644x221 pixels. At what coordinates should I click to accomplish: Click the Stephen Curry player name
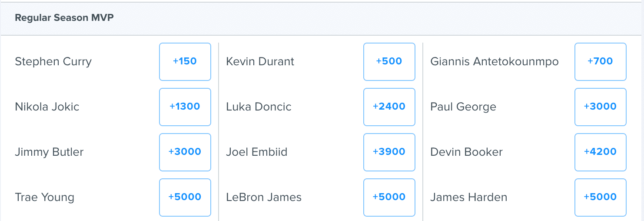pos(53,62)
